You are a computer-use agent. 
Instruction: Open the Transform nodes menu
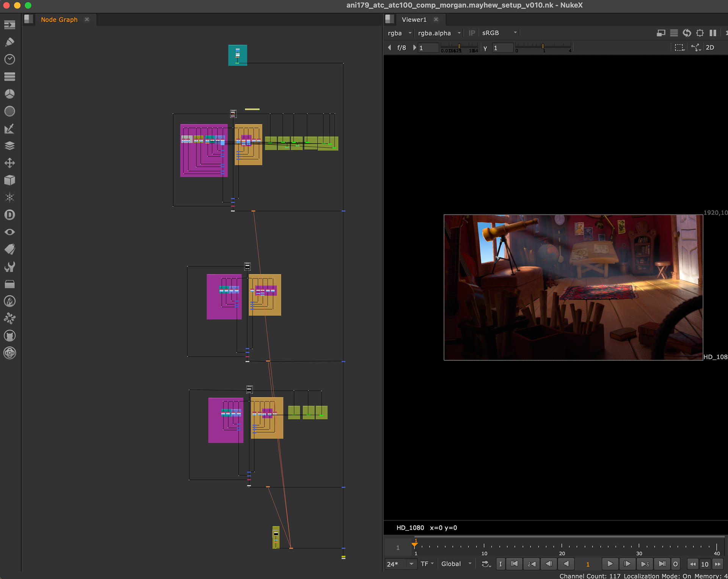click(10, 163)
